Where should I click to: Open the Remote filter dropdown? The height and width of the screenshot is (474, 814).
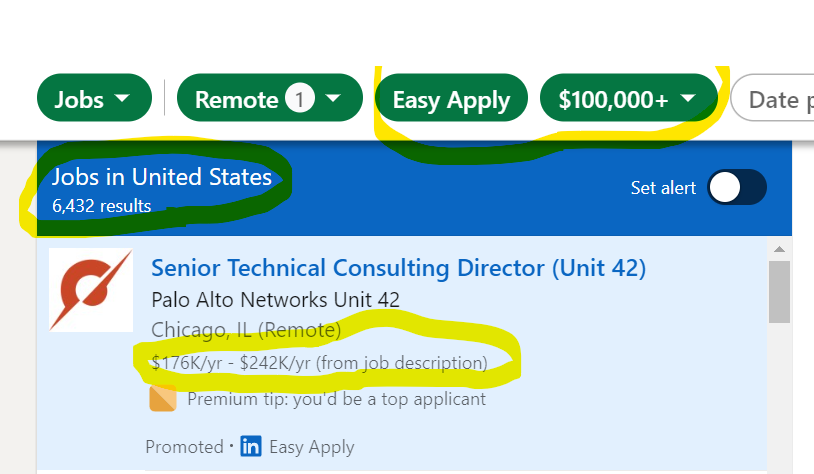pyautogui.click(x=269, y=98)
